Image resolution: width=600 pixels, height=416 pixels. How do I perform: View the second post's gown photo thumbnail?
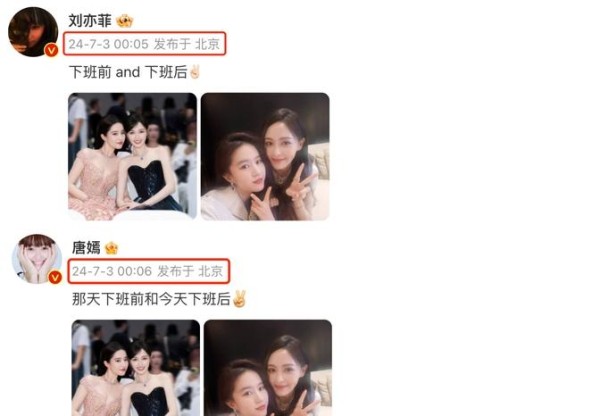click(x=136, y=368)
